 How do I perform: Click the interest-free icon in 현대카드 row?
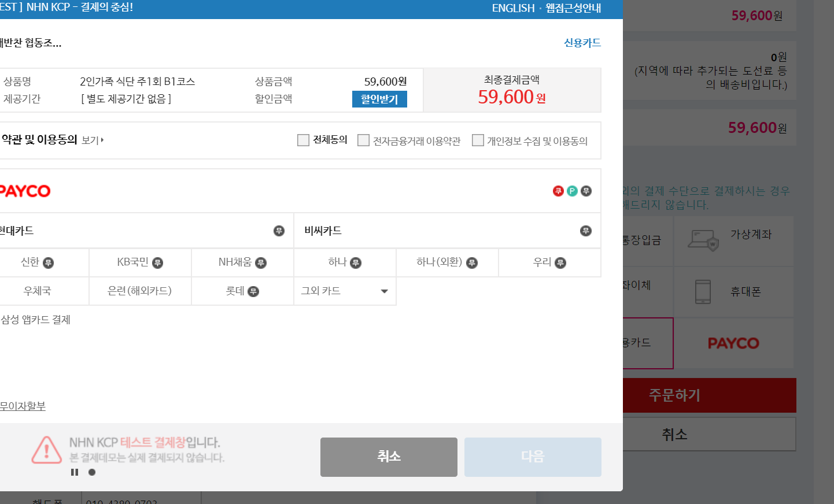(x=279, y=231)
